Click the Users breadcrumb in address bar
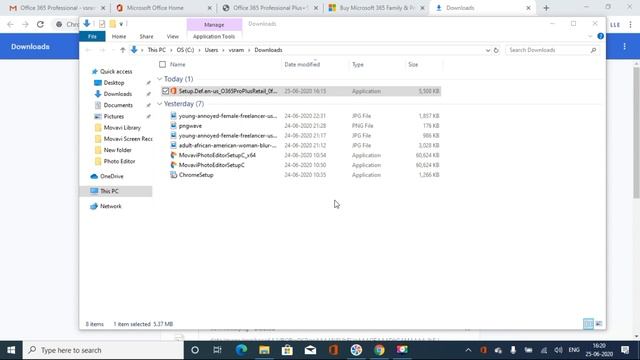The height and width of the screenshot is (360, 640). point(211,50)
